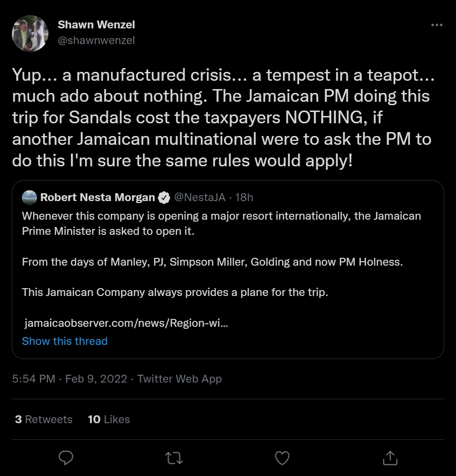Reply to Shawn Wenzel's tweet
This screenshot has height=476, width=456.
(x=66, y=457)
